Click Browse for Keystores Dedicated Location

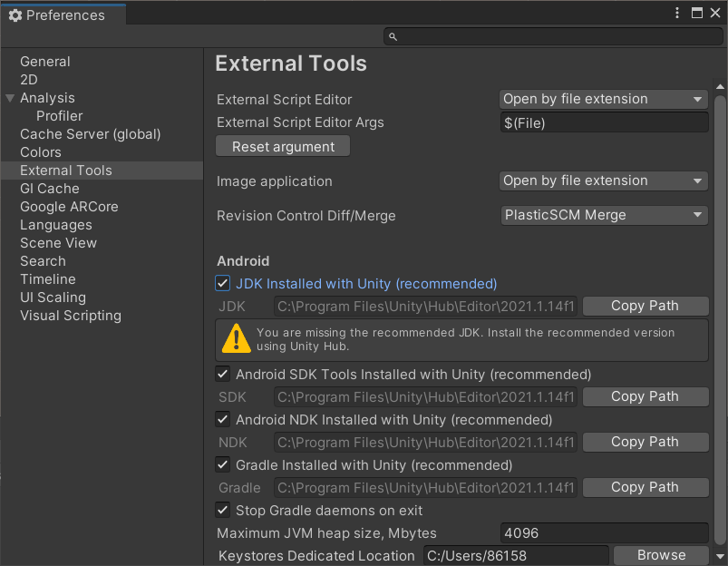point(661,554)
